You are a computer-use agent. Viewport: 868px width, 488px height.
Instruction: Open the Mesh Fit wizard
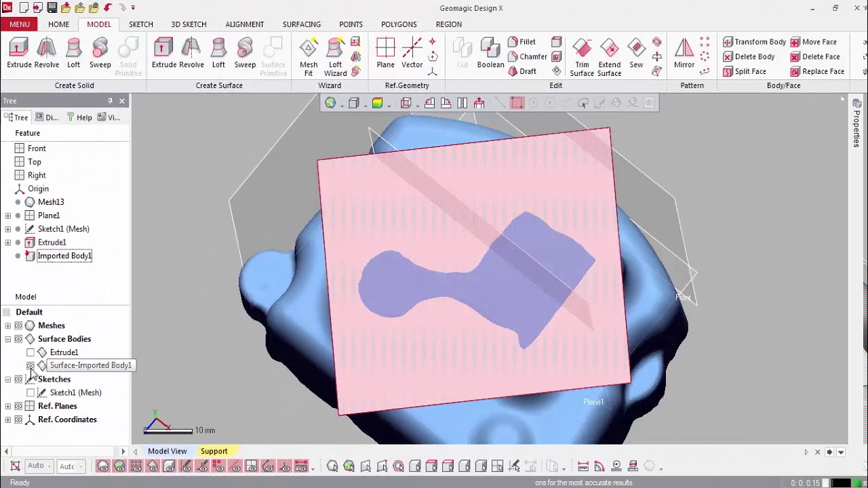tap(309, 57)
